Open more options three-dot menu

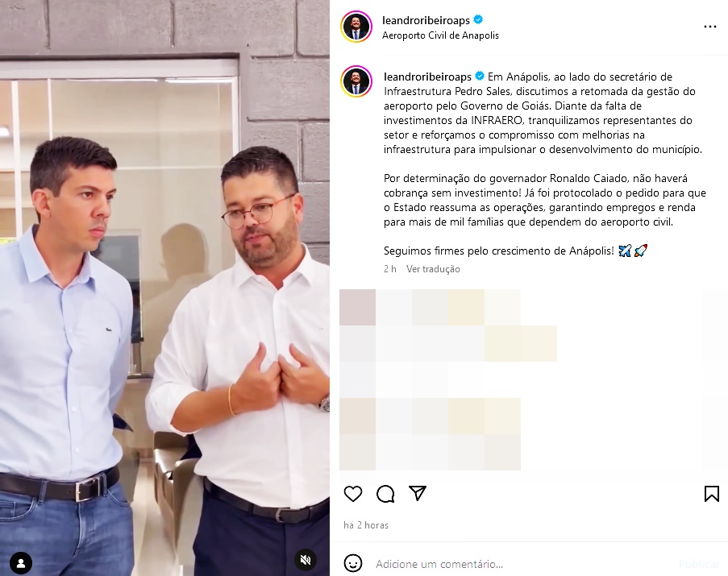[710, 27]
